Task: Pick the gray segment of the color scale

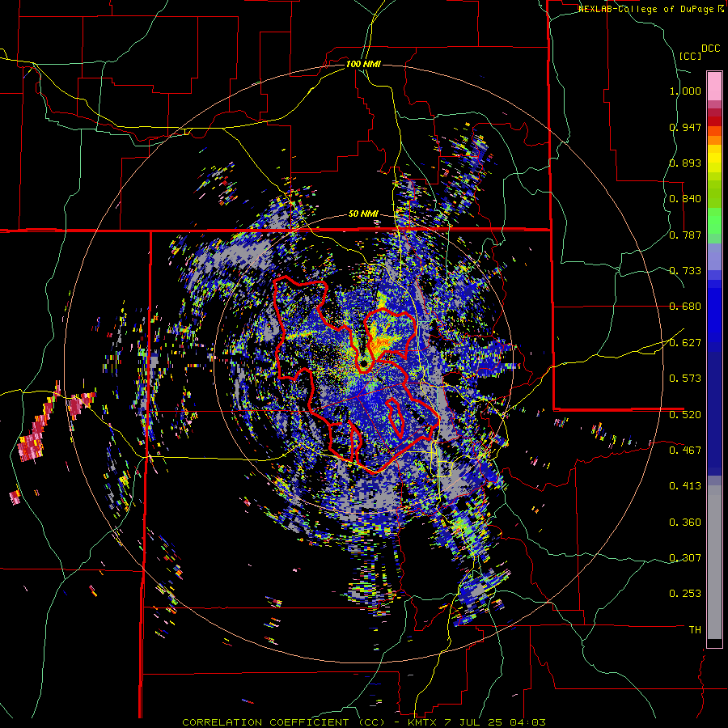Action: pos(714,562)
